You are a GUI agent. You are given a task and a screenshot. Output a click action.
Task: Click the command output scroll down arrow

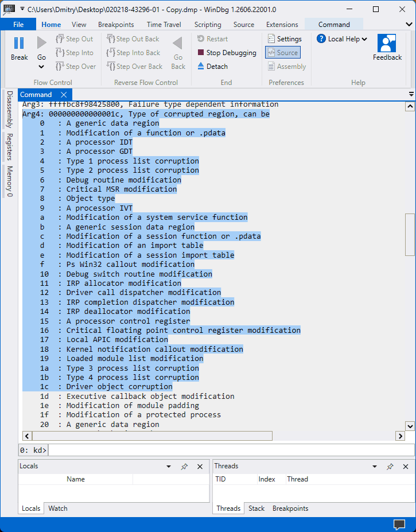[410, 426]
